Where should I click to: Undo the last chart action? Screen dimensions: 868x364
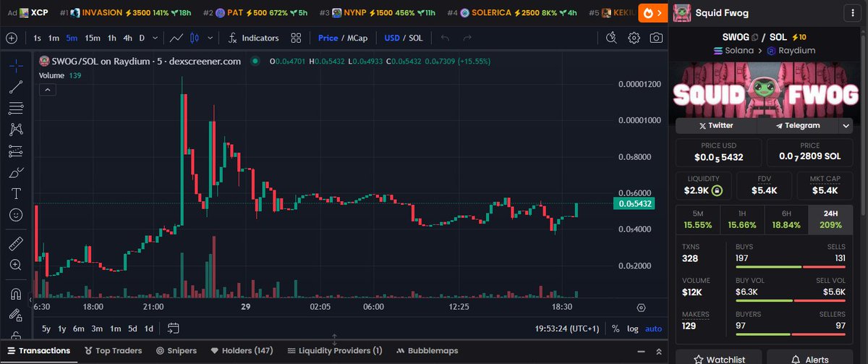tap(445, 38)
